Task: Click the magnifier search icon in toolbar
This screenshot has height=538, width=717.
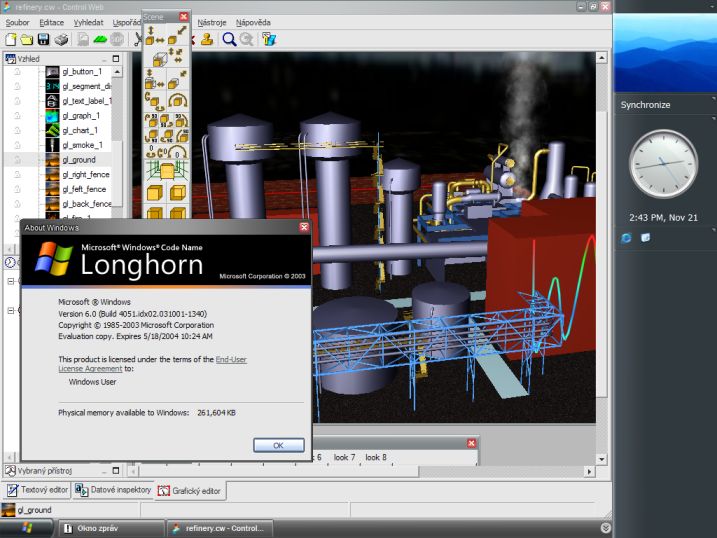Action: tap(229, 39)
